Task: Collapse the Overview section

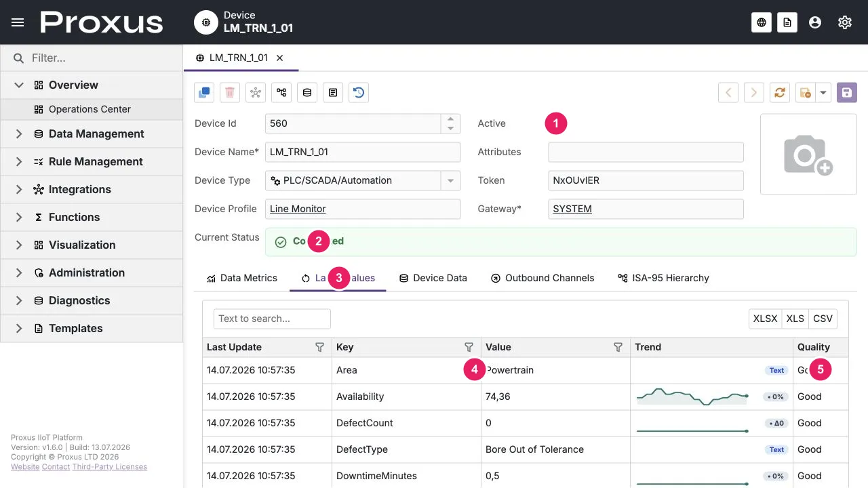Action: (19, 85)
